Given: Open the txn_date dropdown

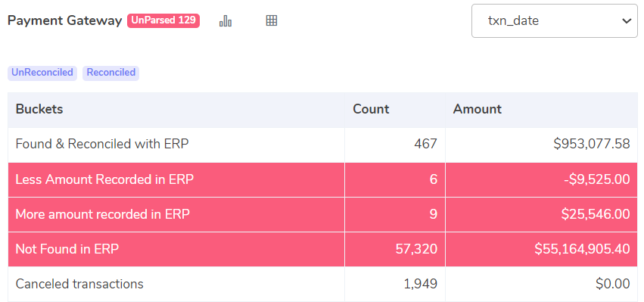Looking at the screenshot, I should coord(555,21).
